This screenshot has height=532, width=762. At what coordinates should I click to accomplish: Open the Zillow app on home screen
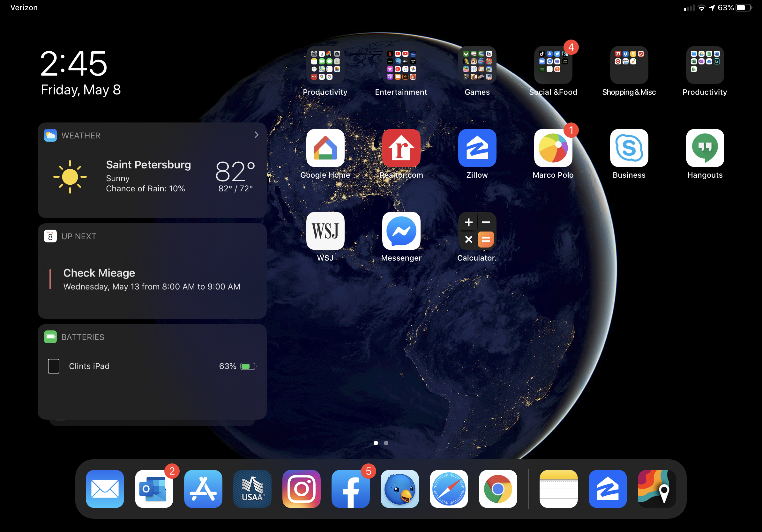coord(477,148)
